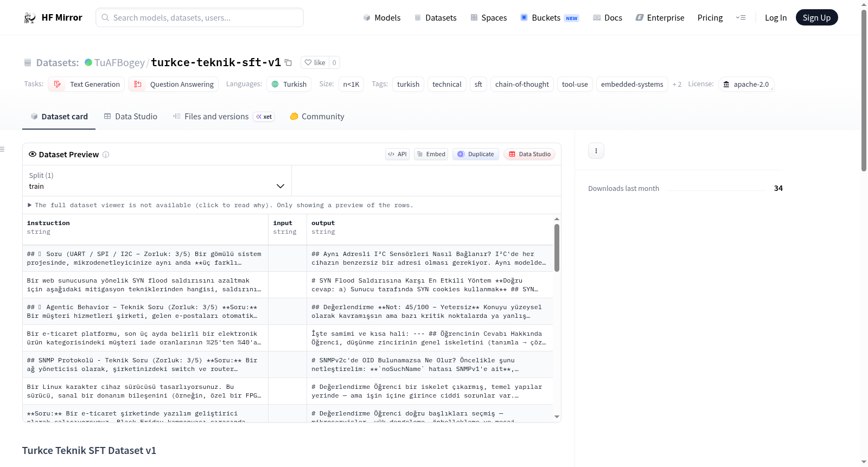868x467 pixels.
Task: Click the sft tag
Action: click(x=478, y=84)
